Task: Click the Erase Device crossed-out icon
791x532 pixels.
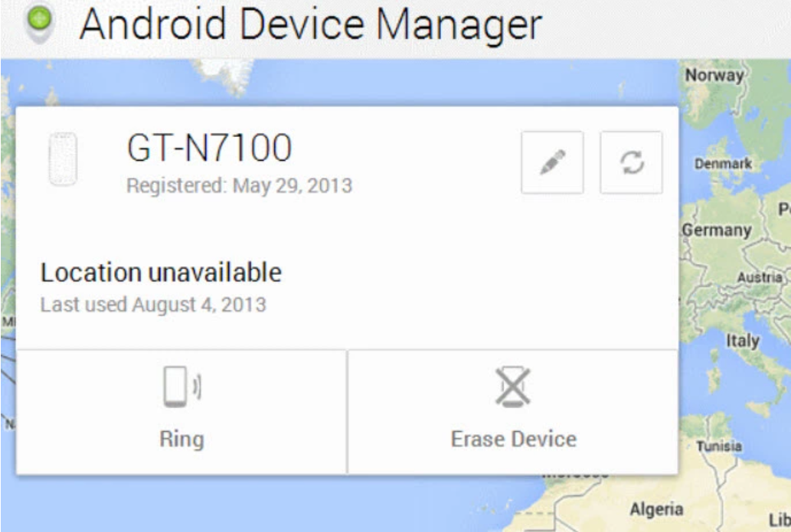Action: coord(512,387)
